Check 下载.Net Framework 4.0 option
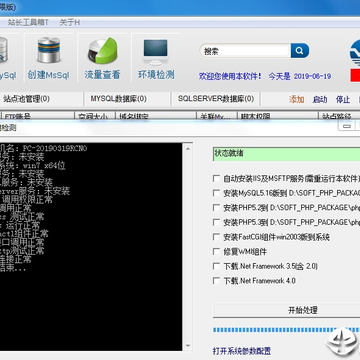The height and width of the screenshot is (360, 360). coord(216,281)
